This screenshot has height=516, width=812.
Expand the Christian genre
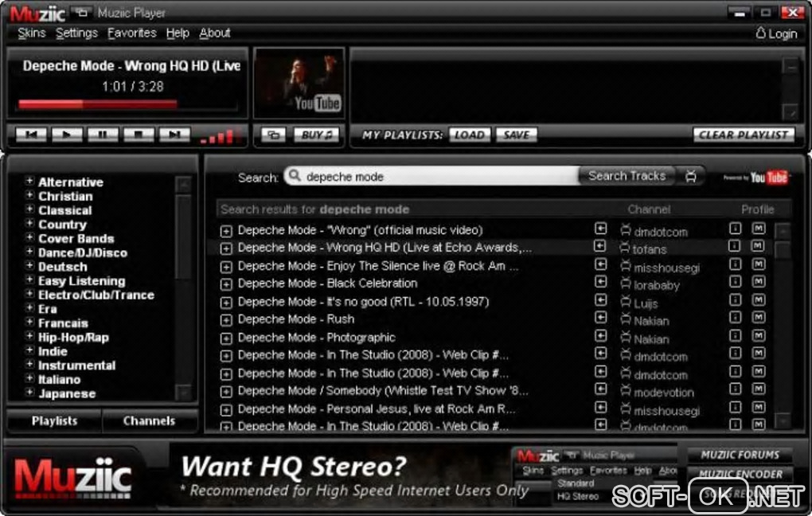click(x=29, y=195)
